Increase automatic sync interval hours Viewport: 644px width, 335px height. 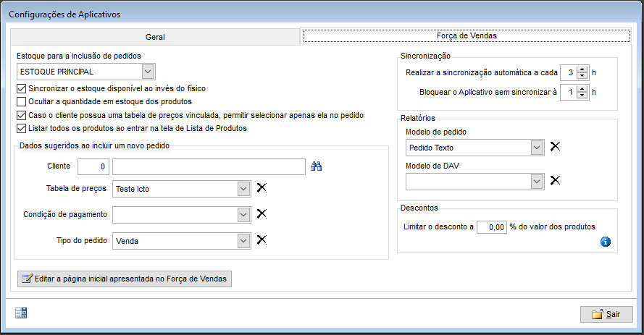[x=582, y=69]
